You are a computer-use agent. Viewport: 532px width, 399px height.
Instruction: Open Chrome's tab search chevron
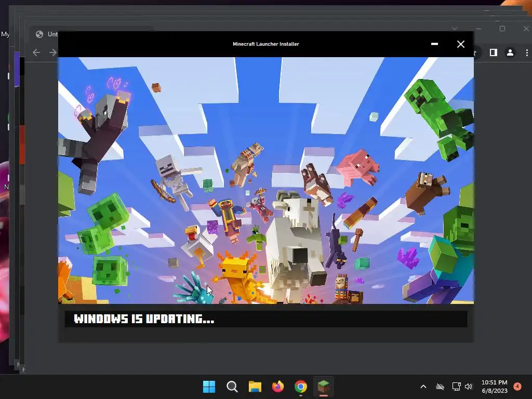[455, 29]
